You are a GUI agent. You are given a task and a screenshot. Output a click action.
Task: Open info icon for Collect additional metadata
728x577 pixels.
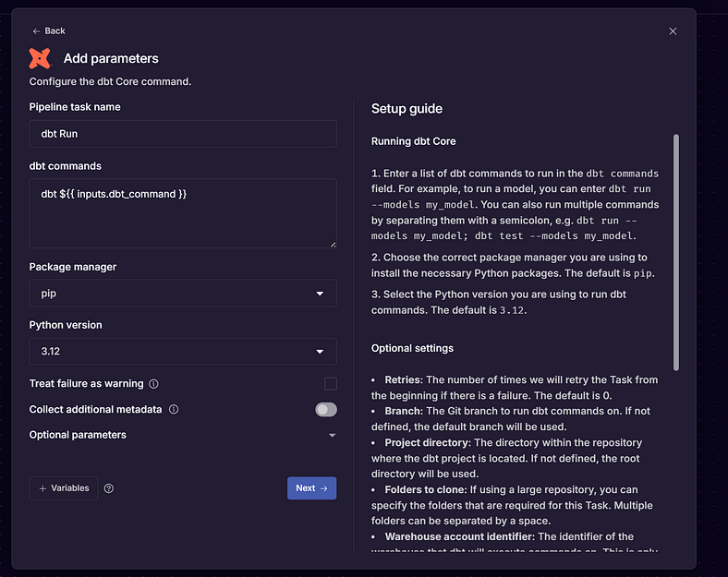174,409
